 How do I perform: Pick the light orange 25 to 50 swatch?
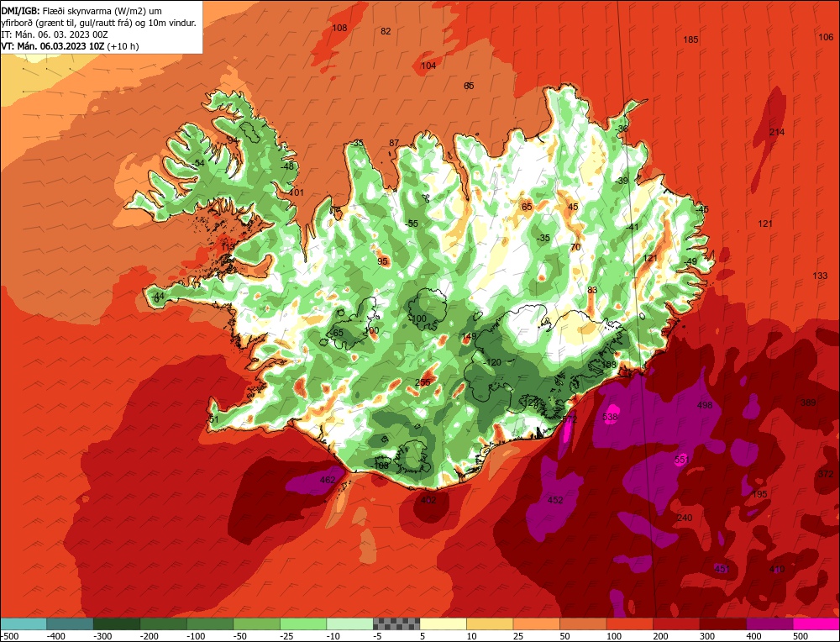coord(536,624)
